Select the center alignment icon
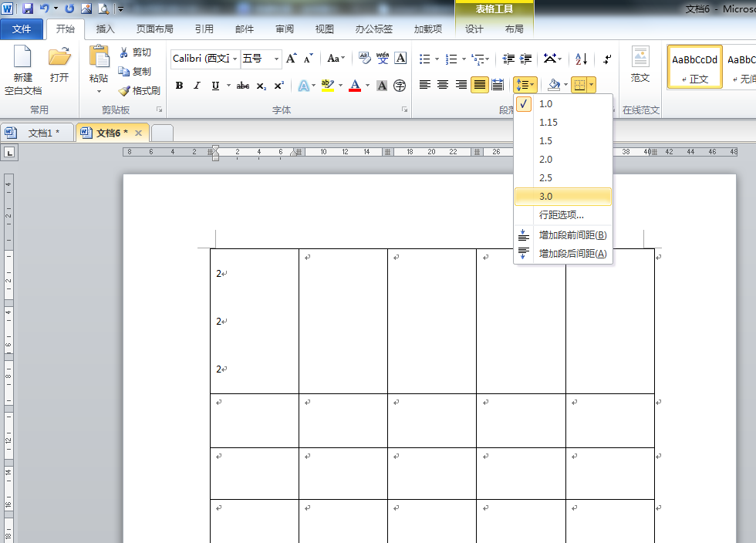756x543 pixels. (443, 86)
